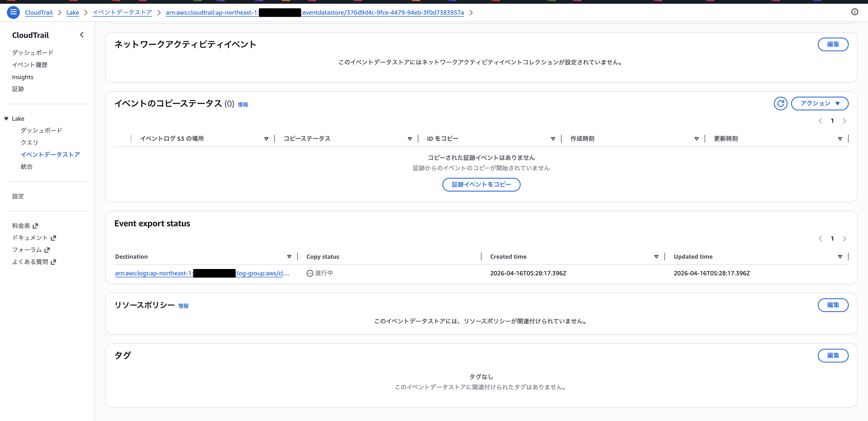Click 証跡イベントをコピー button

481,185
